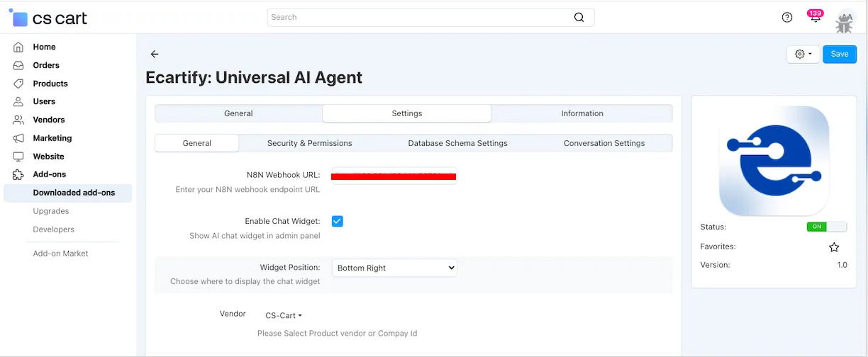Screen dimensions: 868x357
Task: Open the Information tab
Action: tap(582, 113)
